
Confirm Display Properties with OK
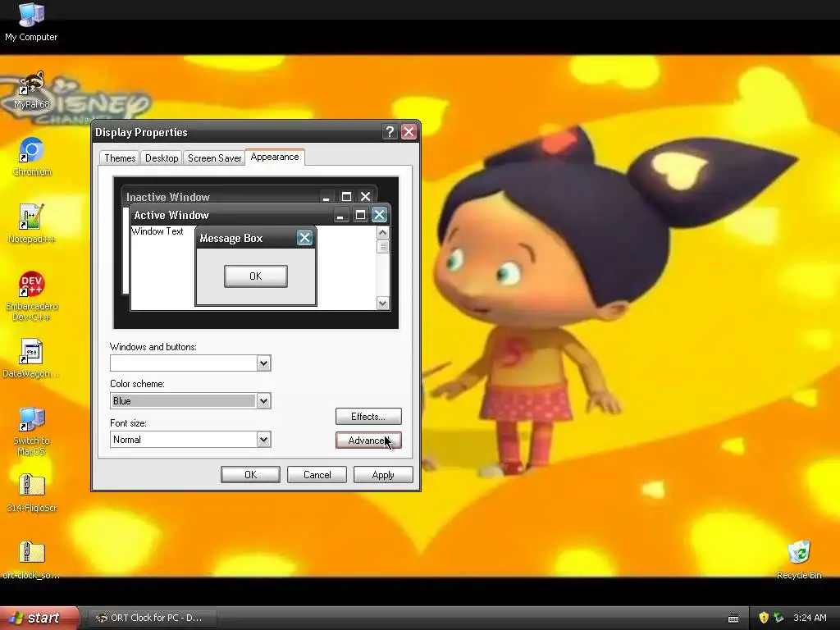[250, 475]
